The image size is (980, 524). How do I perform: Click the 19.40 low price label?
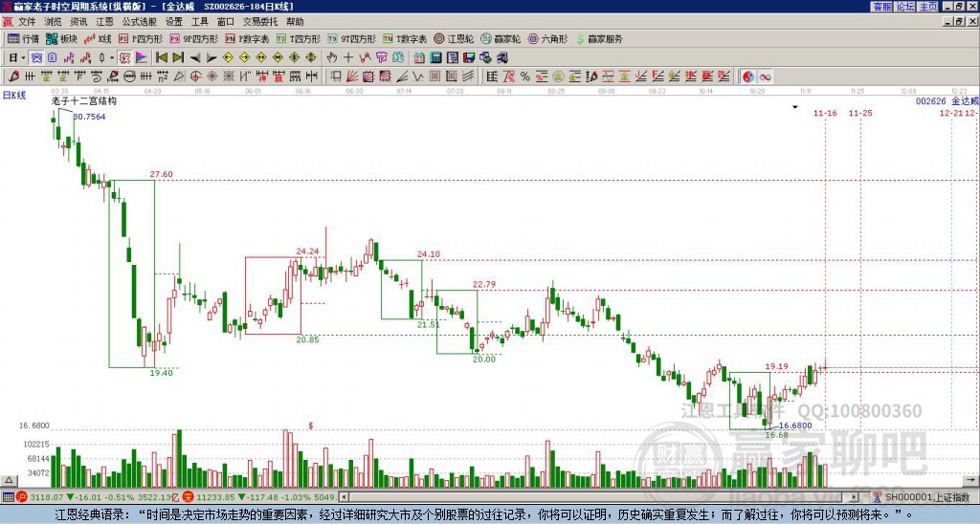point(161,373)
